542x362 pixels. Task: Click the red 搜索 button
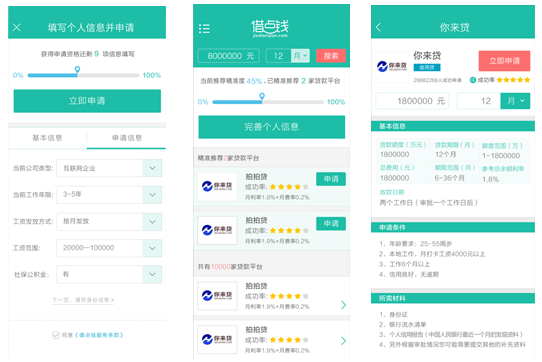[331, 56]
